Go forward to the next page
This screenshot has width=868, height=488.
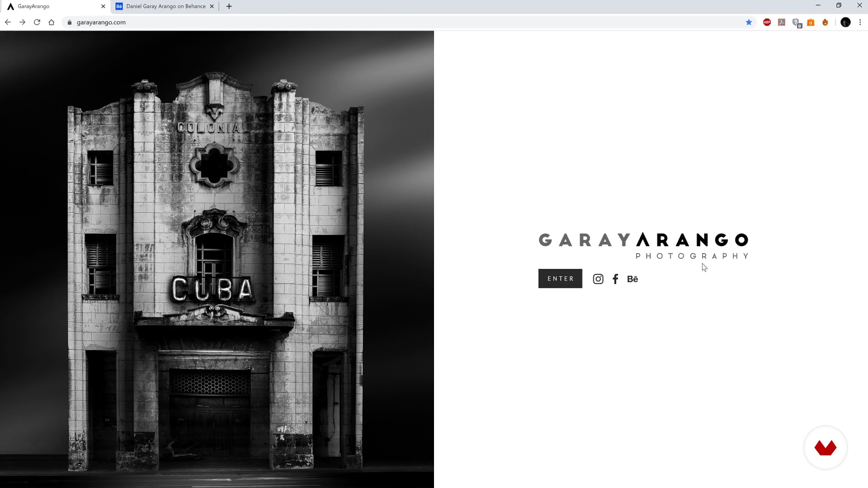coord(22,22)
